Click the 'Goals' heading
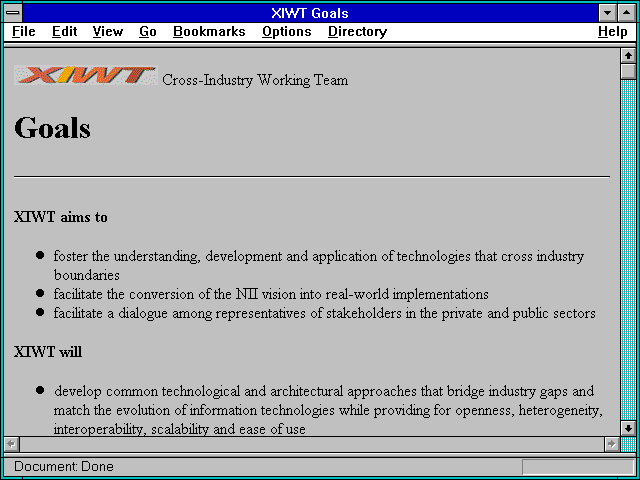The image size is (640, 480). tap(52, 128)
